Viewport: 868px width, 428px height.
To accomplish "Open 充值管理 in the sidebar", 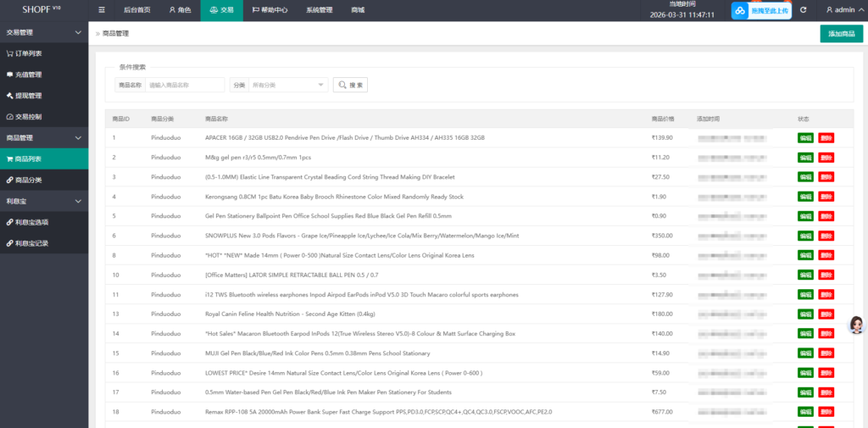I will [28, 75].
